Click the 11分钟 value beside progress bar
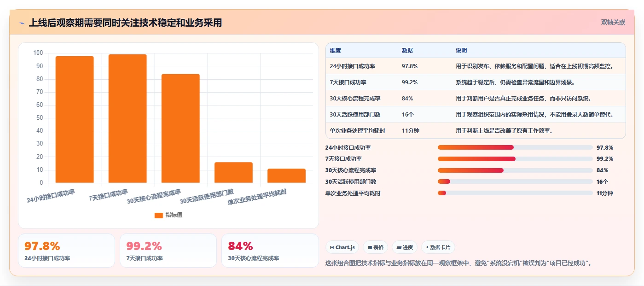Viewport: 644px width, 286px height. click(x=605, y=193)
